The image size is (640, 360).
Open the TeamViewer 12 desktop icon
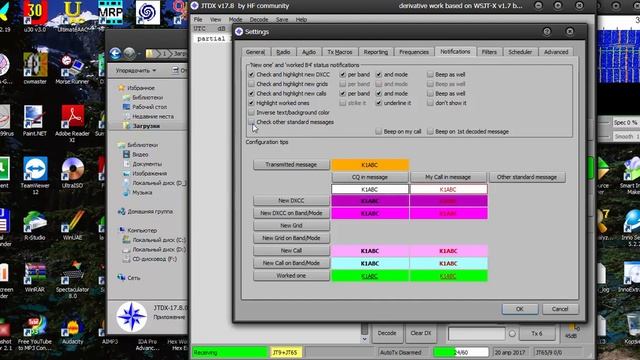coord(35,175)
